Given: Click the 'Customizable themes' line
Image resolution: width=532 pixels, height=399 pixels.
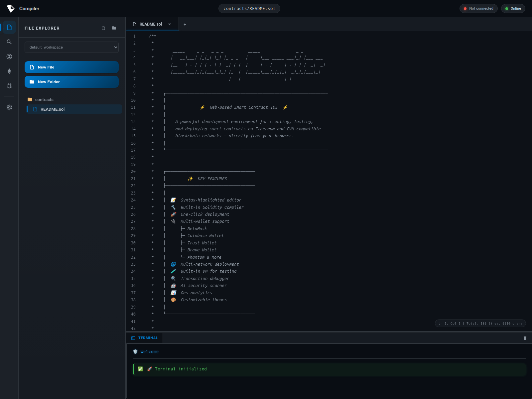Looking at the screenshot, I should tap(203, 300).
